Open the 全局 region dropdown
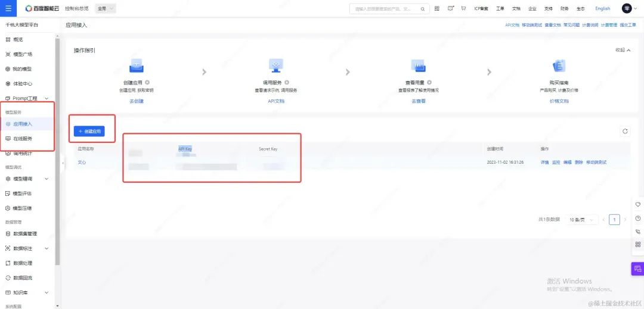 click(x=106, y=8)
